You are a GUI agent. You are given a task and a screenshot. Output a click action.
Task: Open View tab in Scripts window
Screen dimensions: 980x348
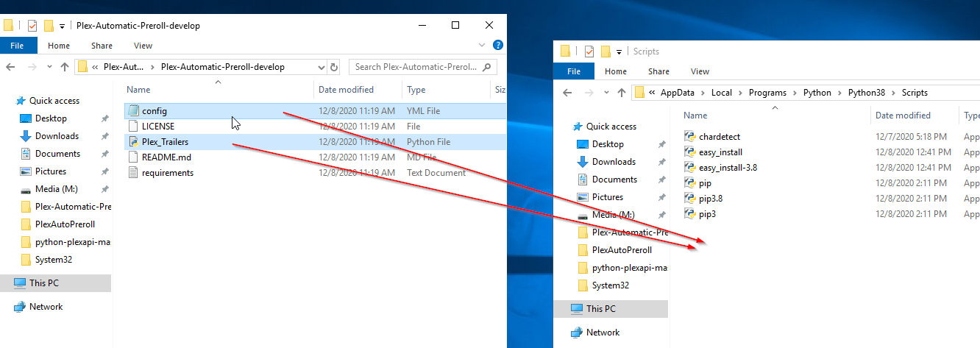click(x=700, y=71)
